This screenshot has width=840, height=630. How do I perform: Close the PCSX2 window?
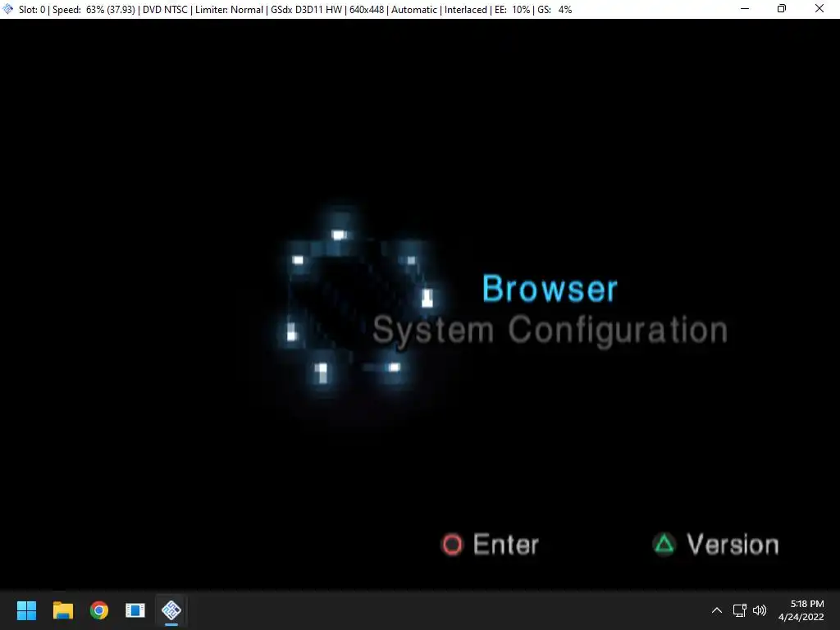point(819,9)
